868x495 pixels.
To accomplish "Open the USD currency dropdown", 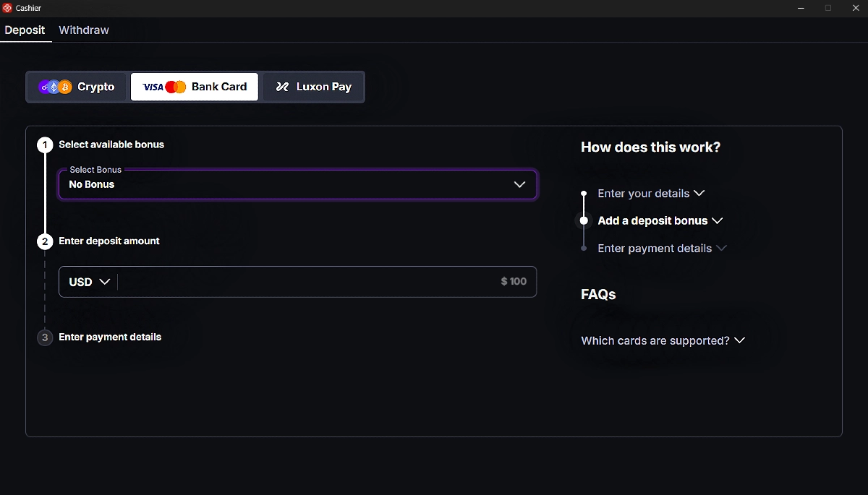I will pyautogui.click(x=89, y=282).
